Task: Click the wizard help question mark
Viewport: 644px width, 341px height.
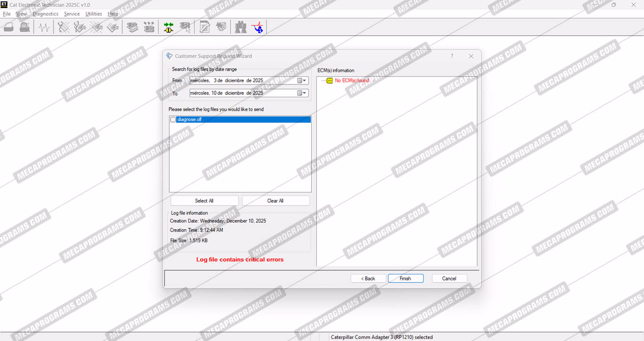Action: 452,56
